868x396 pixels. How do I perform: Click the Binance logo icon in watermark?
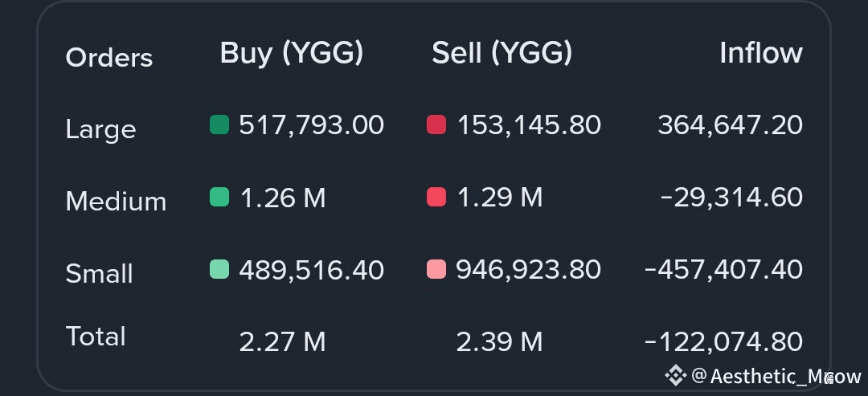(x=674, y=375)
